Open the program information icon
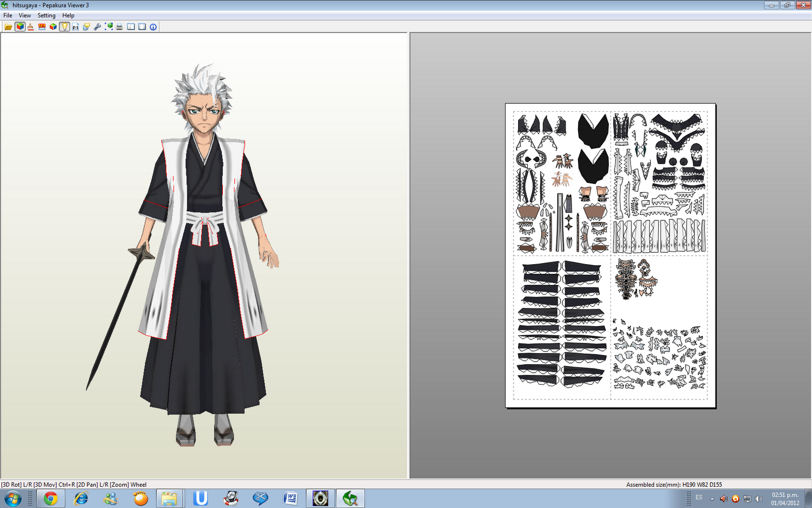Image resolution: width=812 pixels, height=508 pixels. [152, 27]
